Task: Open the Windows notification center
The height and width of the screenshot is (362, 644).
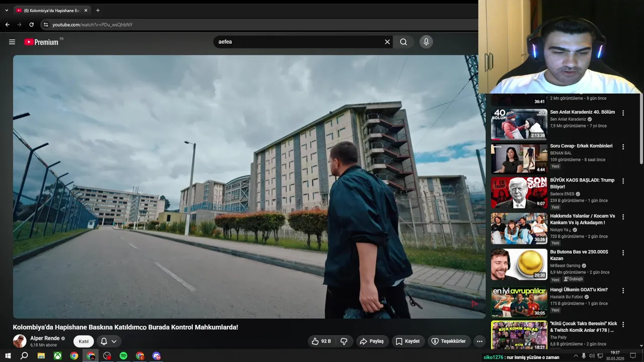Action: (x=634, y=356)
